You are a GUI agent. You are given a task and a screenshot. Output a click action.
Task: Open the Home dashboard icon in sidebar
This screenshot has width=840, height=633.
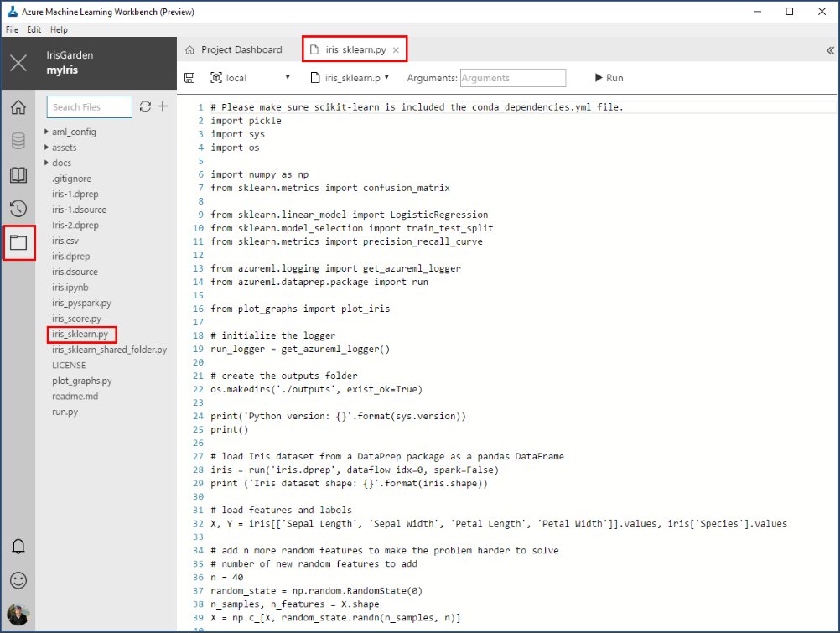tap(18, 107)
